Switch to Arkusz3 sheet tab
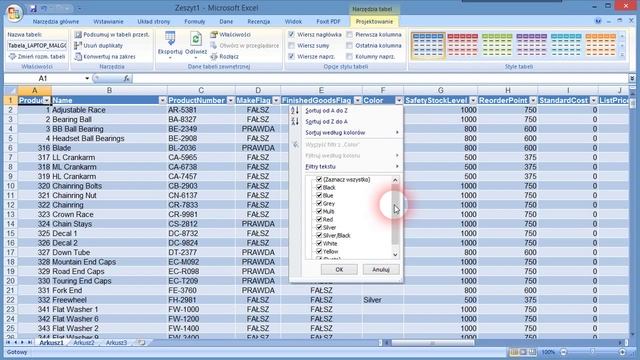 116,343
